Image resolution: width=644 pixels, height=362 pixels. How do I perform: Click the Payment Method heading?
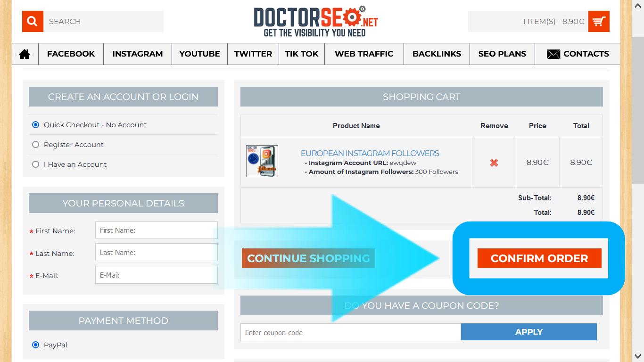pos(123,321)
